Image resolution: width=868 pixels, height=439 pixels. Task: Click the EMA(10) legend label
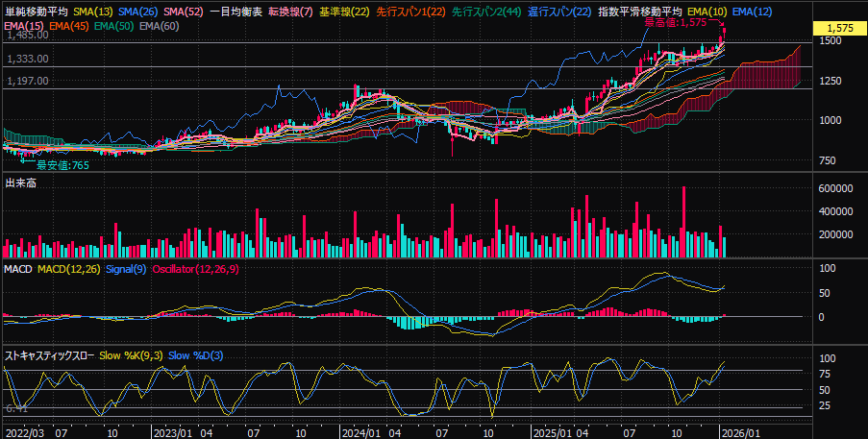[707, 11]
